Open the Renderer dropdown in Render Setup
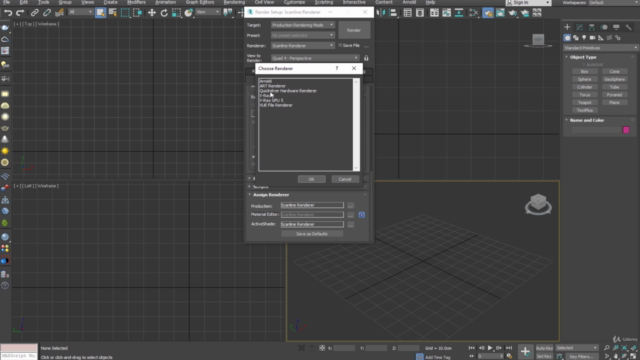Viewport: 640px width, 360px height. tap(303, 45)
